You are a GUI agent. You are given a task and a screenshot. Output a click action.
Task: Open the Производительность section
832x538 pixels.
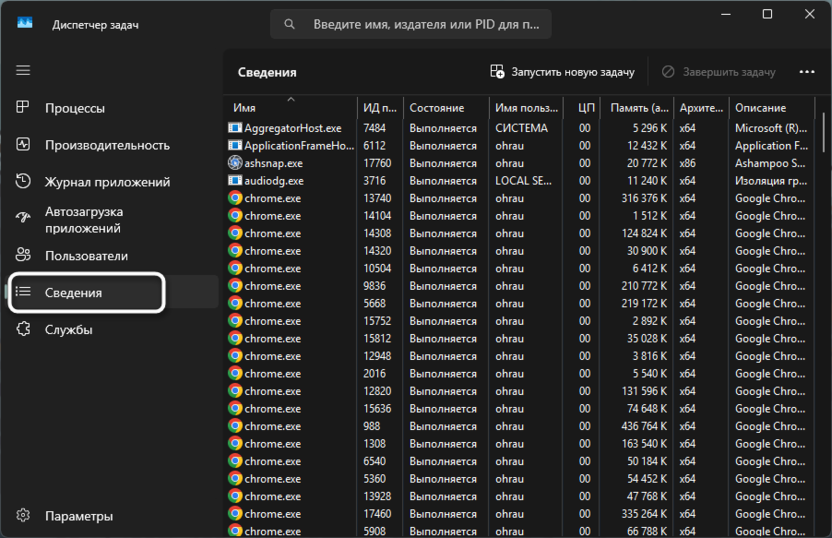107,145
